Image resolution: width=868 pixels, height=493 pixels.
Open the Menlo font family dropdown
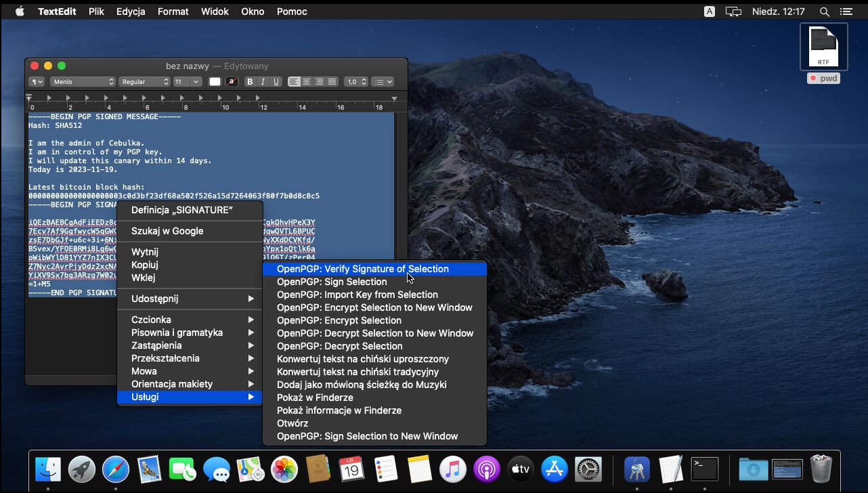(83, 82)
